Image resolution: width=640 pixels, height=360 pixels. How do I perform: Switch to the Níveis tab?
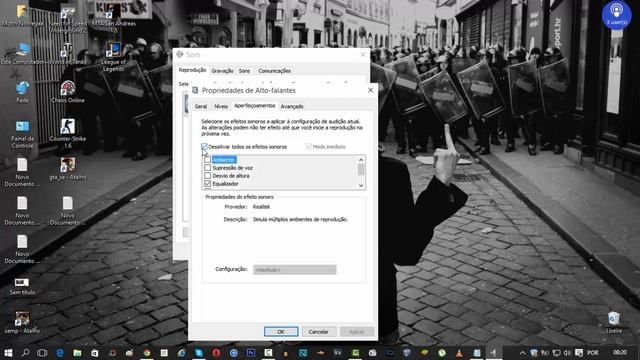[221, 107]
